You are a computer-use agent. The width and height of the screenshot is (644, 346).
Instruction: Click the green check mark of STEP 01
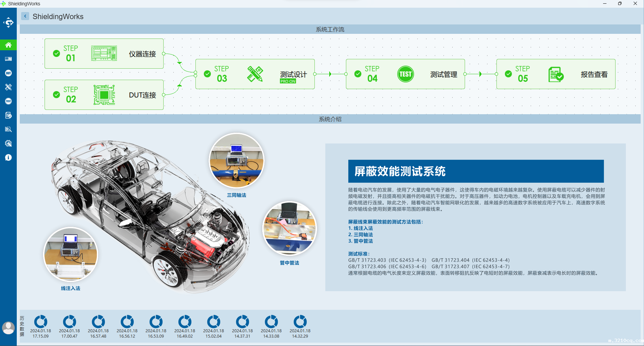pos(57,54)
